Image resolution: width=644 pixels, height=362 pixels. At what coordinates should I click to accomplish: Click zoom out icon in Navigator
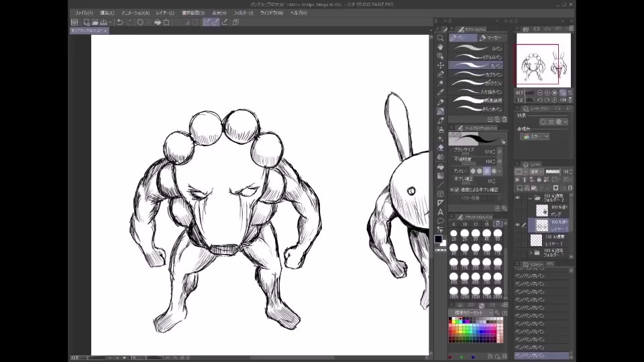540,93
